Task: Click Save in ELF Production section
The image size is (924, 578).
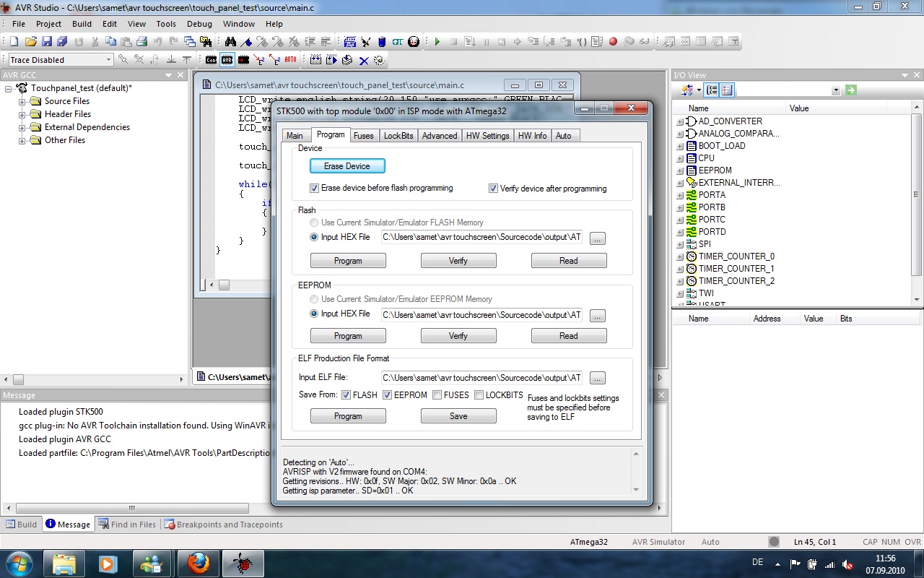Action: (458, 416)
